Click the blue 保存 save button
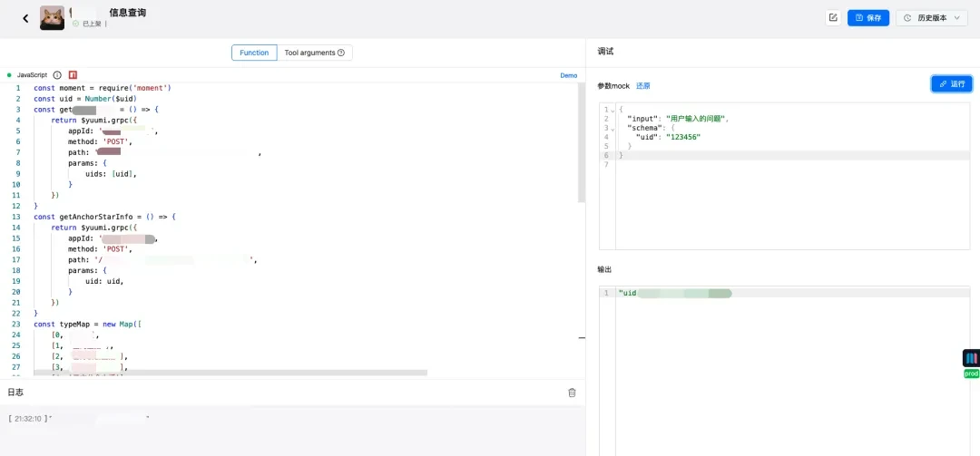This screenshot has width=980, height=456. pos(868,17)
